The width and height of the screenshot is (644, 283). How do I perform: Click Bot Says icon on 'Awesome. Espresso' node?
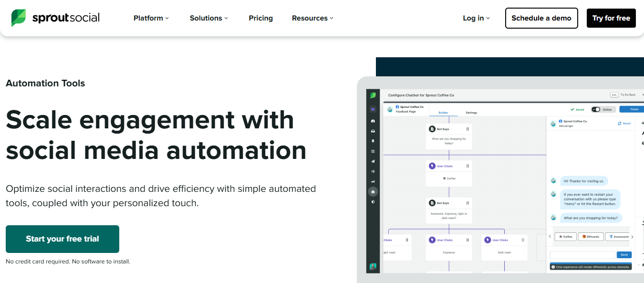pyautogui.click(x=432, y=203)
